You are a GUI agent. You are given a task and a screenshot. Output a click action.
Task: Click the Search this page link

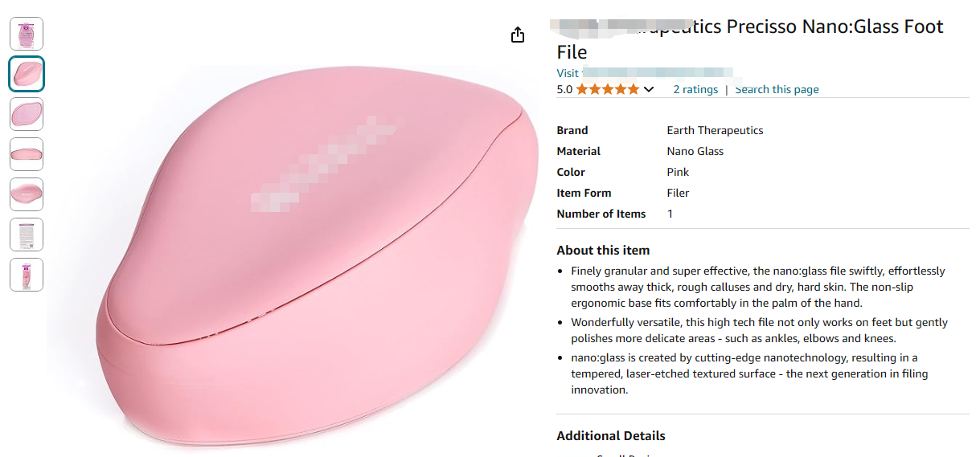(777, 89)
